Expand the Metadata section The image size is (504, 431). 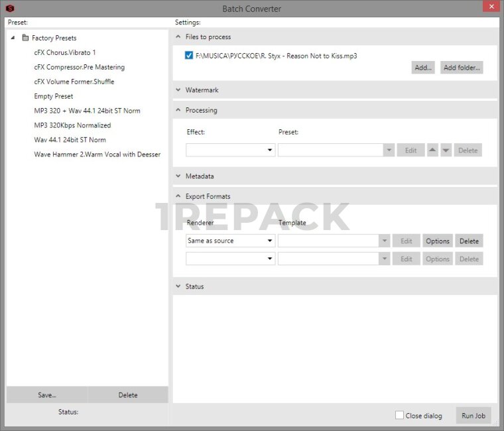[x=178, y=176]
